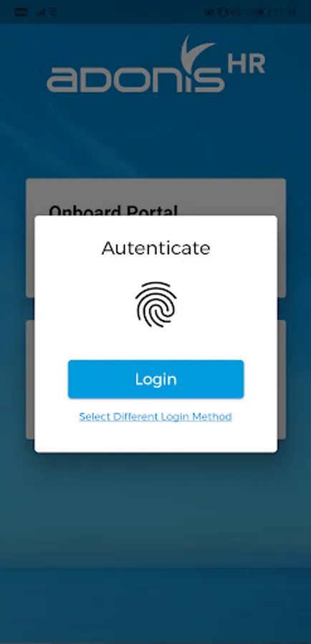Tap the fingerprint icon to authenticate
The width and height of the screenshot is (311, 644).
pos(155,304)
